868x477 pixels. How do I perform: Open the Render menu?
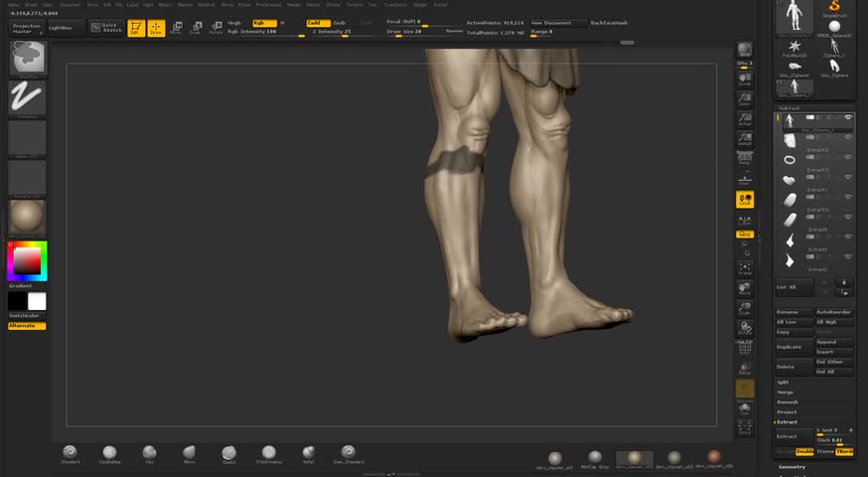[x=294, y=4]
